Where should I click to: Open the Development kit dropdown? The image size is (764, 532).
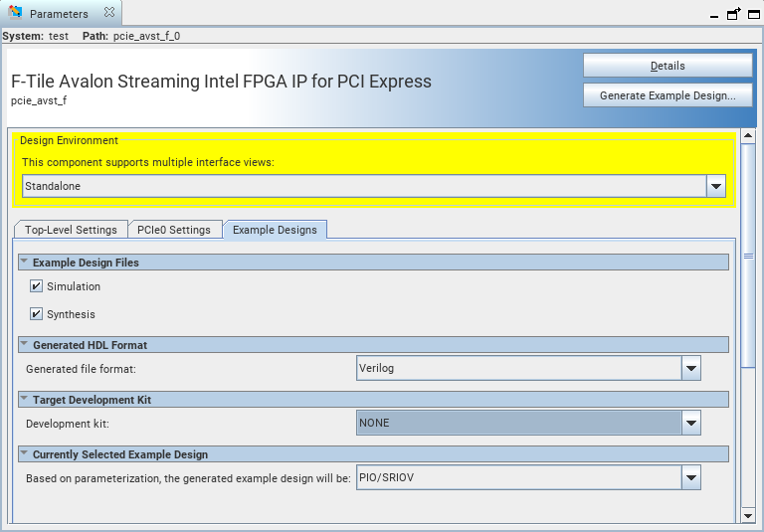tap(691, 423)
